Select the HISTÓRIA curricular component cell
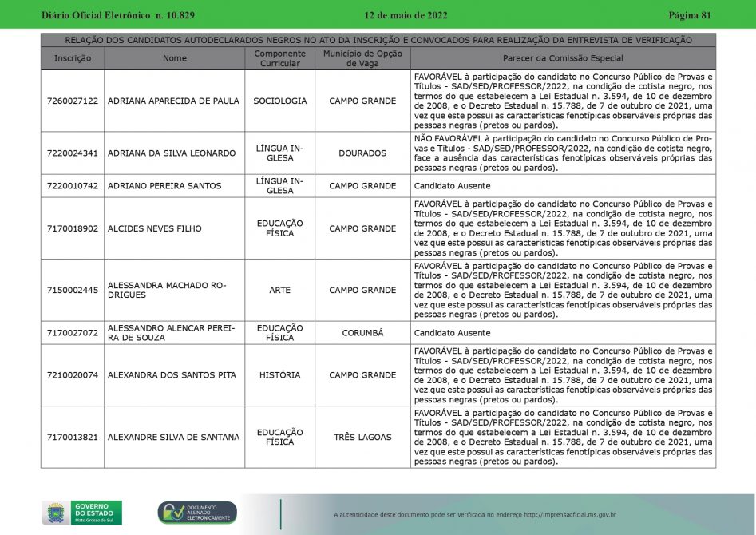This screenshot has height=535, width=756. click(279, 375)
